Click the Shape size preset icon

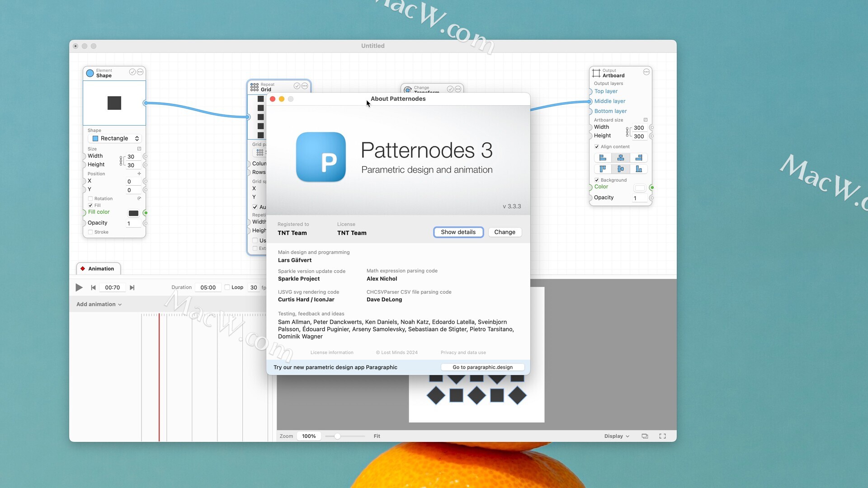pos(139,149)
